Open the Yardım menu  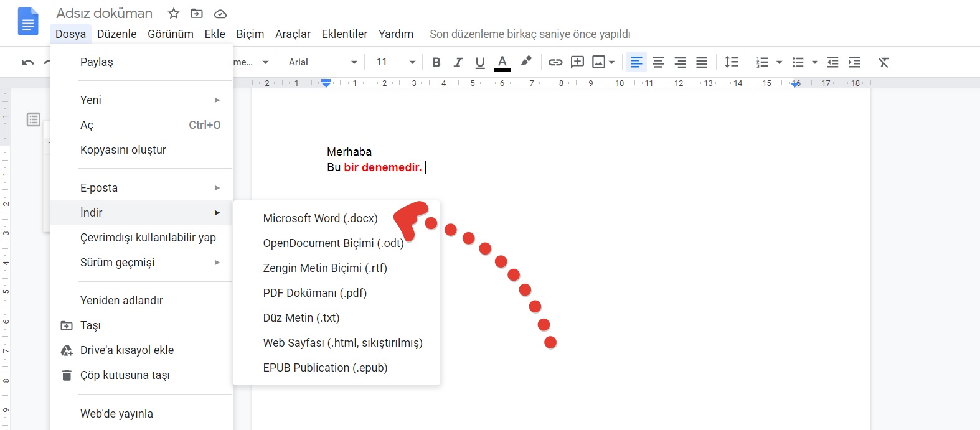click(396, 34)
